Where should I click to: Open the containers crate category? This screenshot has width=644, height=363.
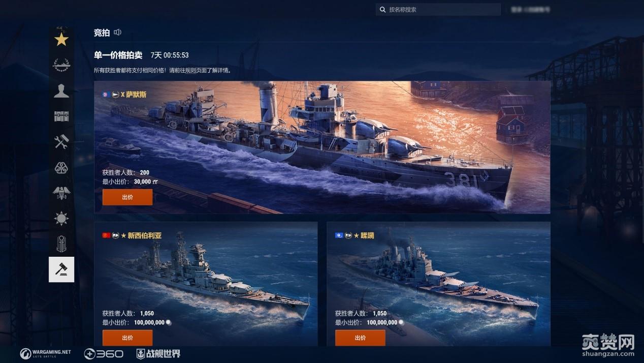tap(61, 116)
